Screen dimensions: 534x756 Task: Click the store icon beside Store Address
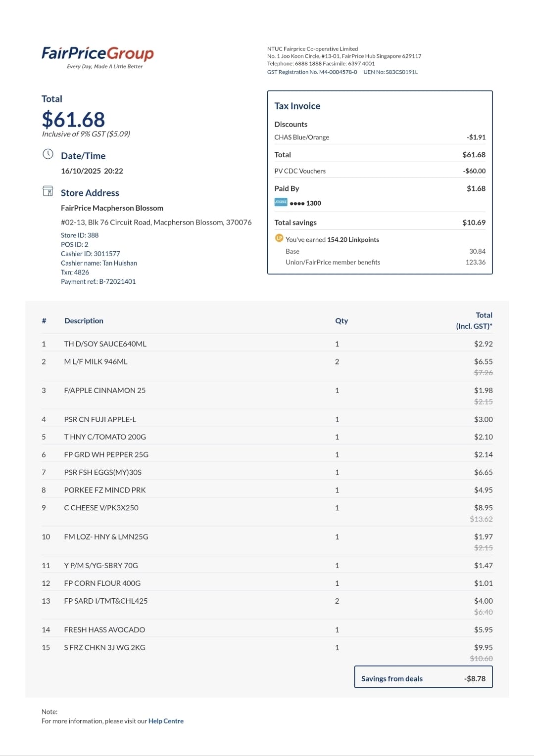pos(48,191)
